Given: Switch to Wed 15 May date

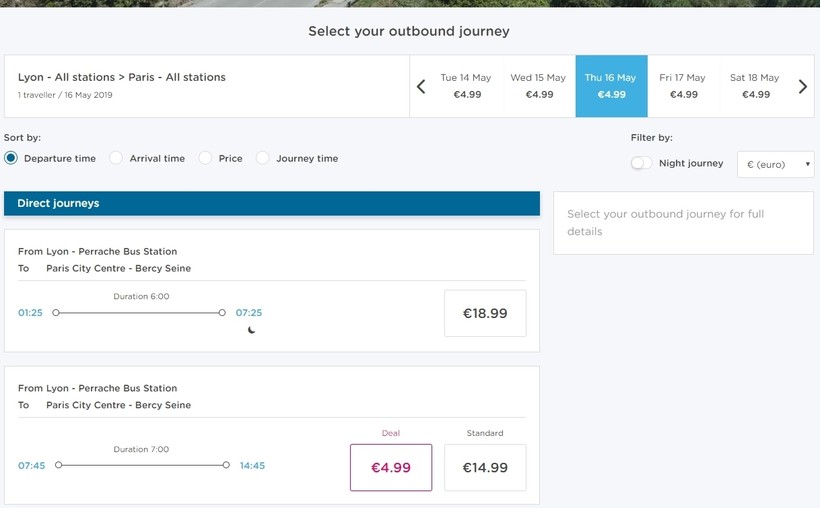Looking at the screenshot, I should pos(538,86).
